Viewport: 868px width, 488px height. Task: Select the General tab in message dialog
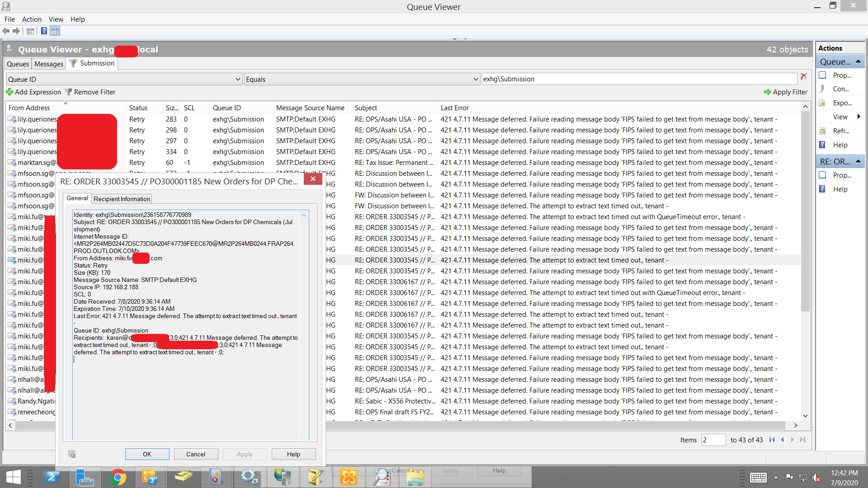point(77,198)
